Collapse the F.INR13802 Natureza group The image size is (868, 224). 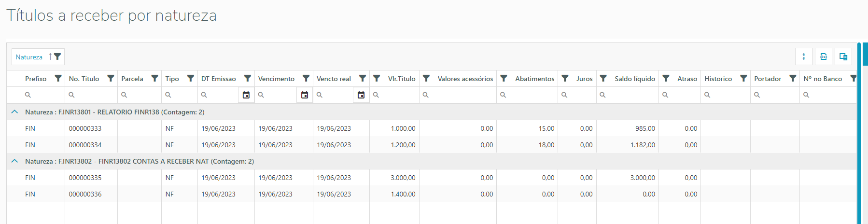point(14,161)
